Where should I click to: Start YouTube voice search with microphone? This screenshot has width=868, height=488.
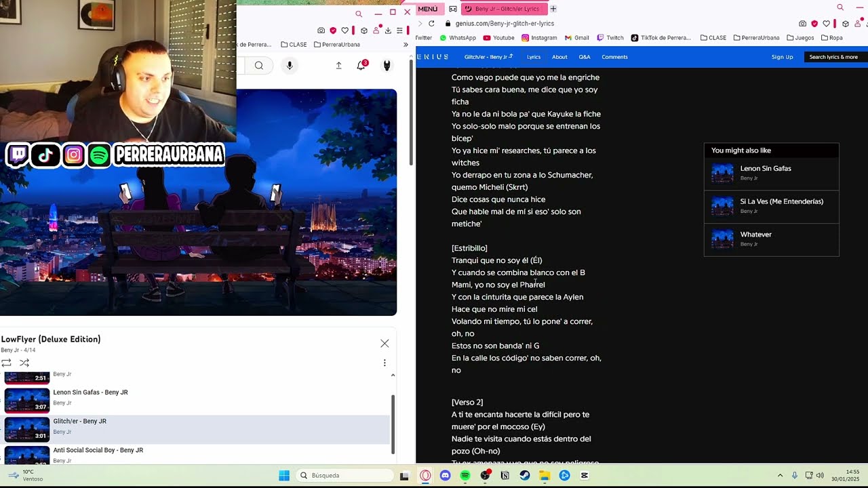click(290, 66)
